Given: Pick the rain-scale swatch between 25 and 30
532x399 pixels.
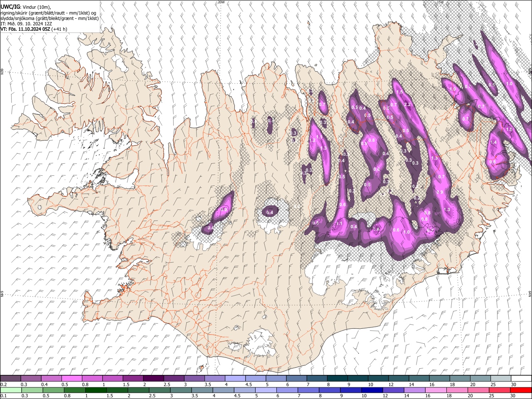Looking at the screenshot, I should 500,390.
